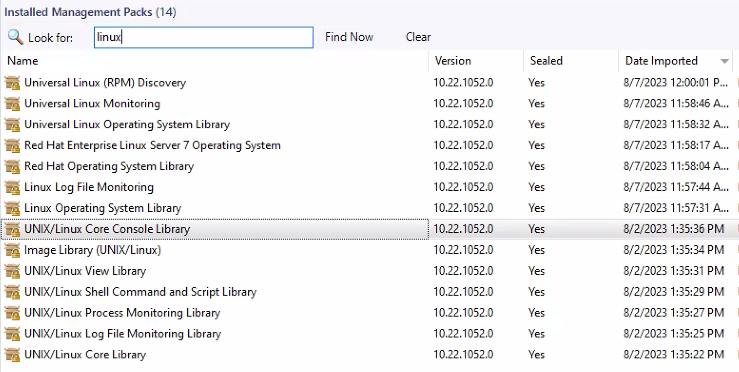Click the Universal Linux (RPM) Discovery pack icon
The image size is (739, 372).
point(13,83)
